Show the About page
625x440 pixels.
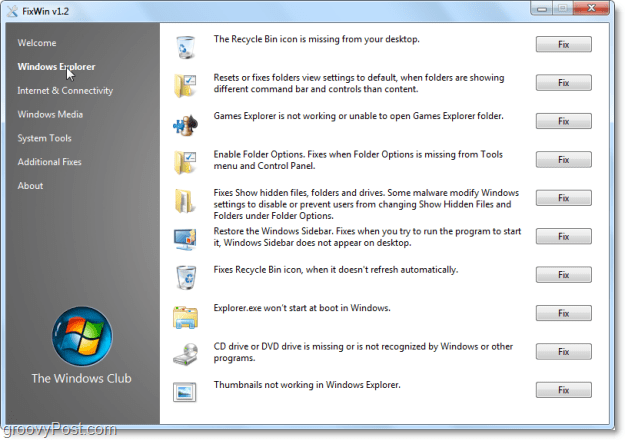pos(30,186)
